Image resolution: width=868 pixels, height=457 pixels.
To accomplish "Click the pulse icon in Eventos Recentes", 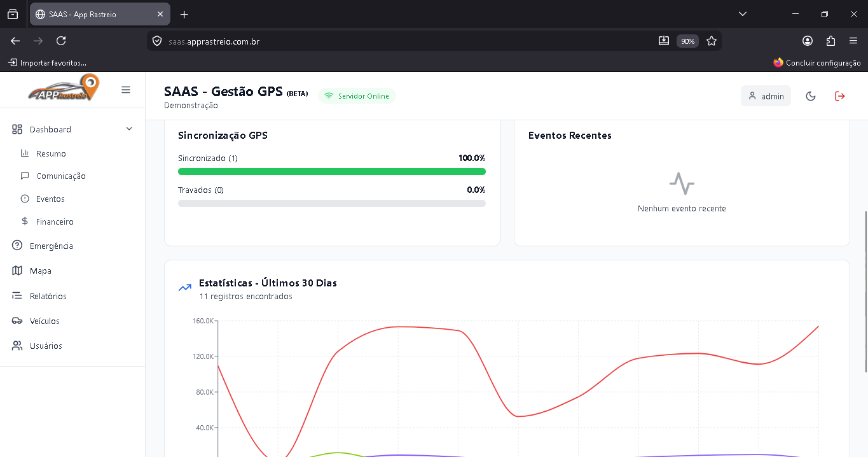I will [682, 183].
